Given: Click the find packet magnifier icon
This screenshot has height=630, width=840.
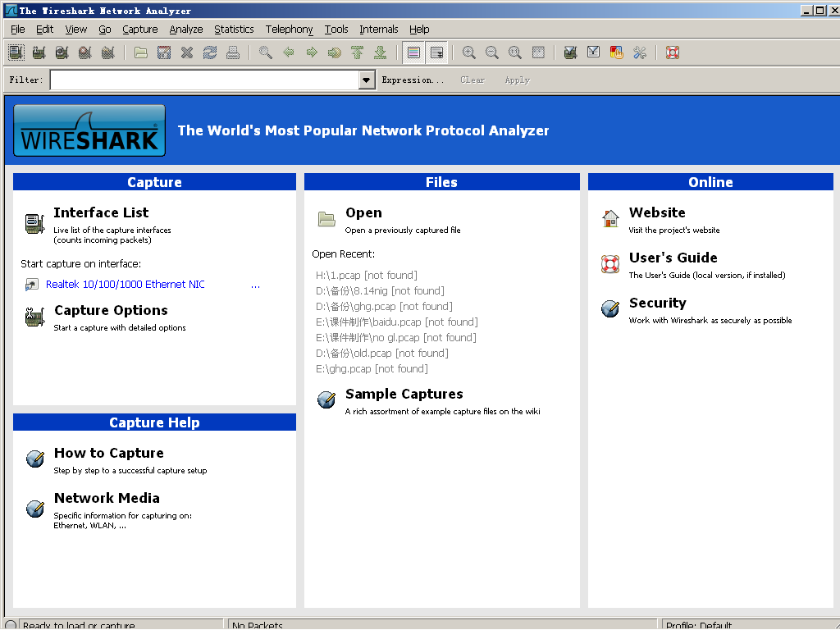Looking at the screenshot, I should coord(266,52).
